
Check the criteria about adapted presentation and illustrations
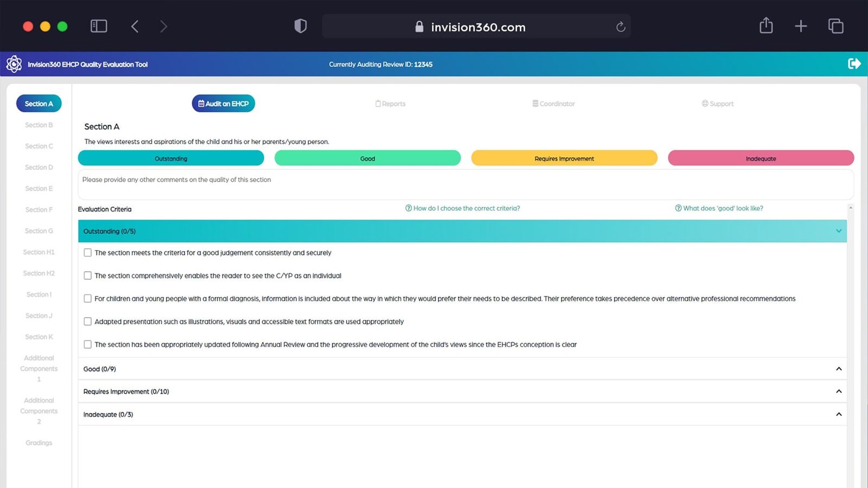coord(87,321)
